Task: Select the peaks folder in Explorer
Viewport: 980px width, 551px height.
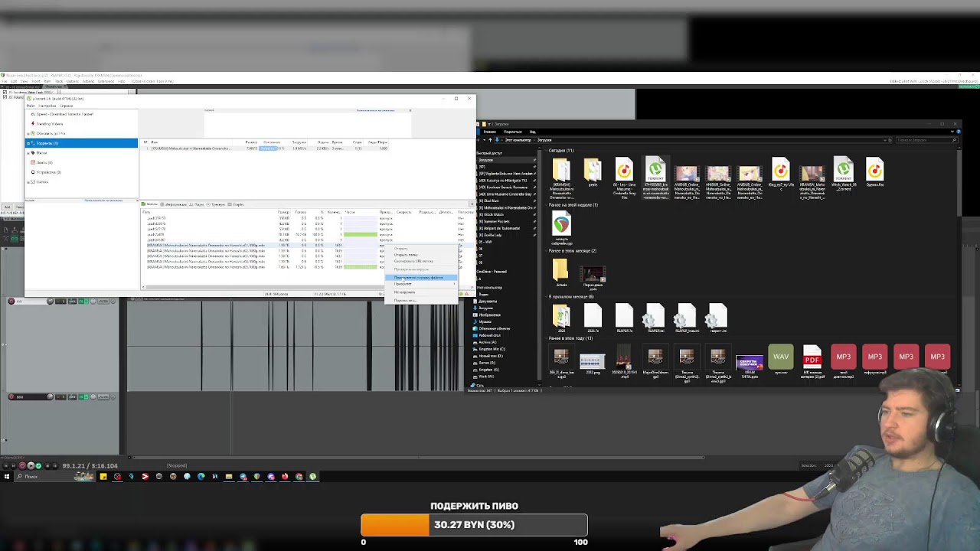Action: point(593,170)
